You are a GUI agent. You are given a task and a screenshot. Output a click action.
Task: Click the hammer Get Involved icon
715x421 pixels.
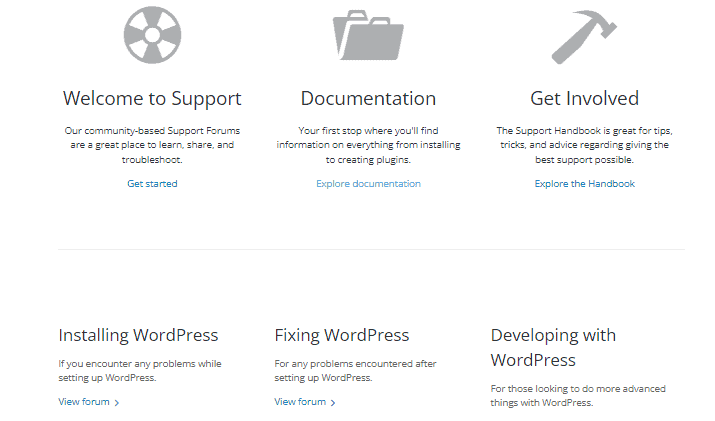coord(584,37)
